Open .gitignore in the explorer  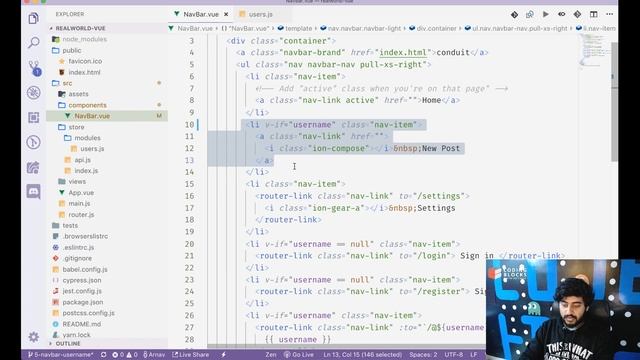[x=77, y=258]
